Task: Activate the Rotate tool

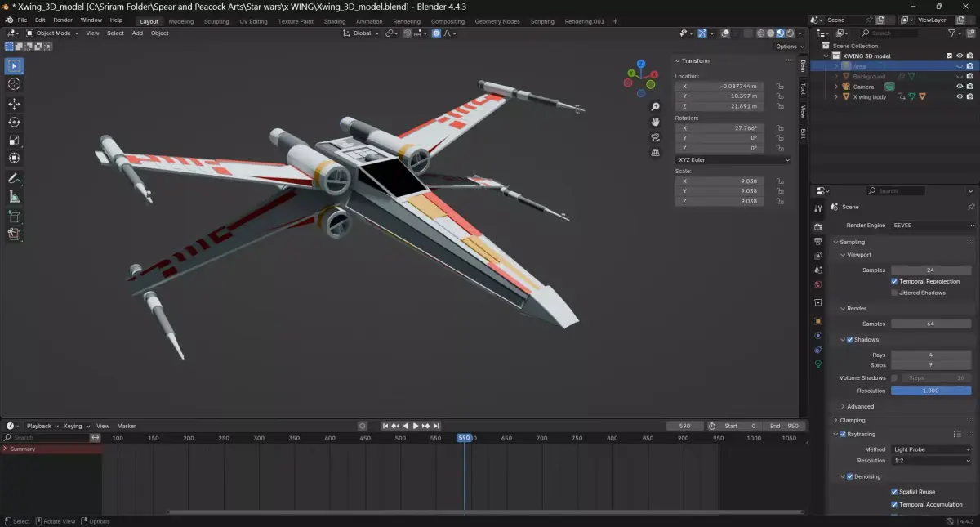Action: (x=14, y=122)
